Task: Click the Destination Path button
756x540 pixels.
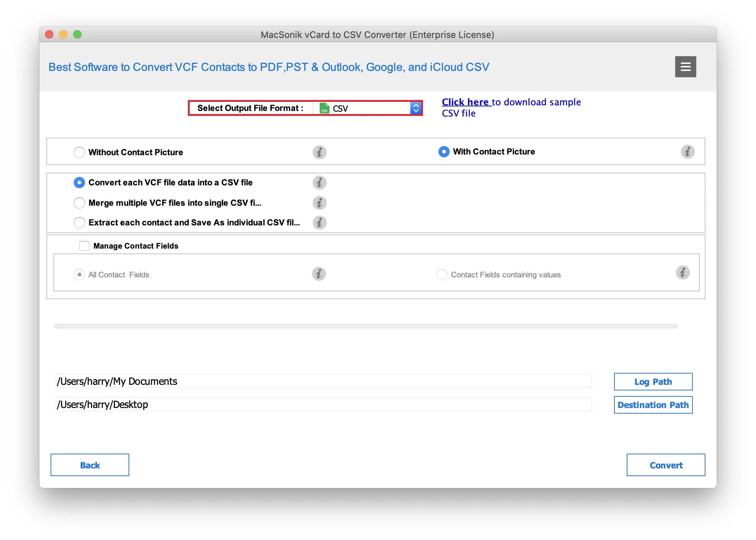Action: (x=653, y=405)
